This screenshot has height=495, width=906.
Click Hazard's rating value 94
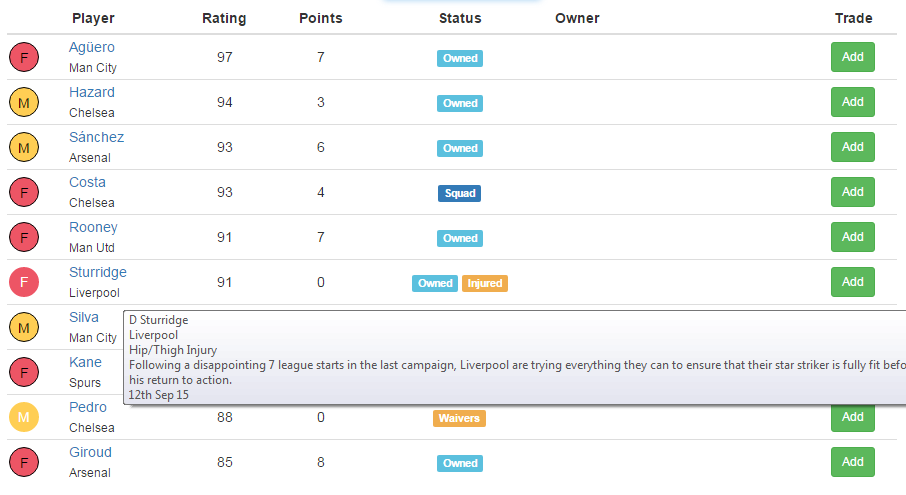(225, 103)
